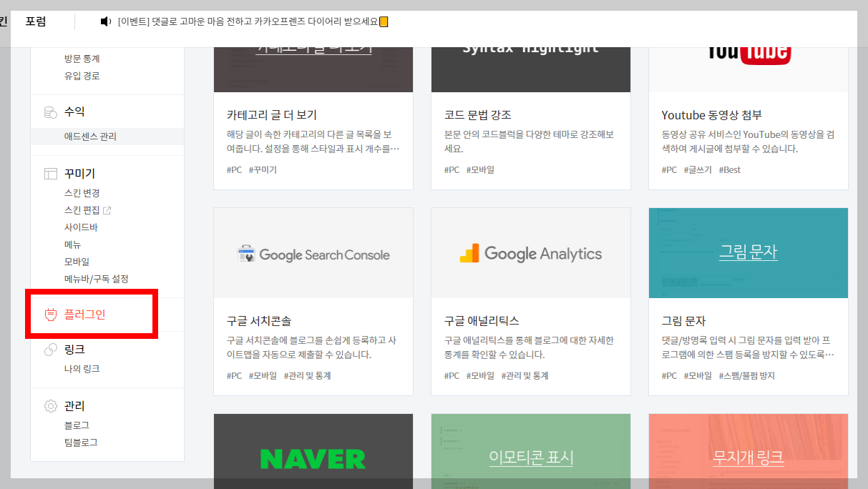Open the 모바일 settings item

[x=77, y=262]
